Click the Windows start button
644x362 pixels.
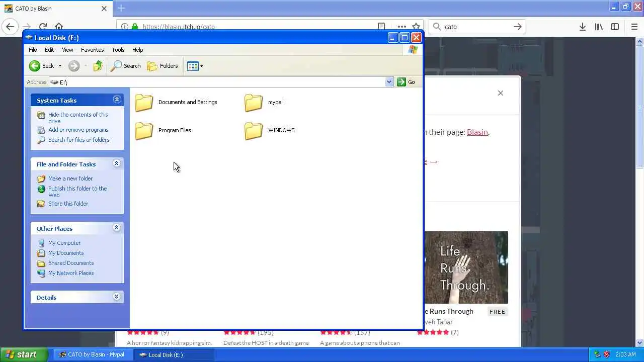coord(24,354)
